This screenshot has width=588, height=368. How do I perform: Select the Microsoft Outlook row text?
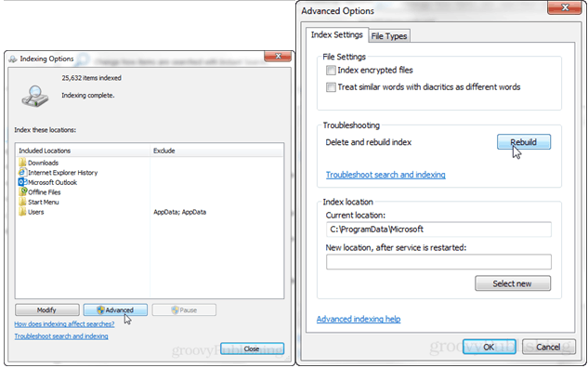point(53,182)
